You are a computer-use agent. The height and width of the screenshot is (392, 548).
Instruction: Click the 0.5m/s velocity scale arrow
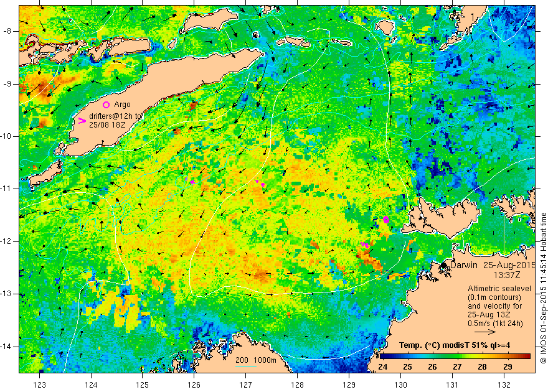484,332
